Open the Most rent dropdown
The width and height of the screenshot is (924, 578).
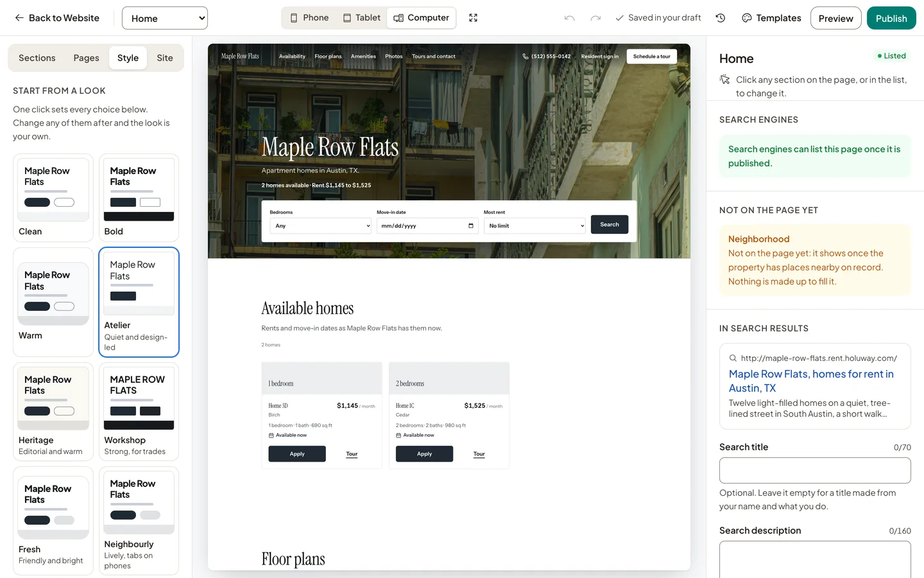[535, 226]
